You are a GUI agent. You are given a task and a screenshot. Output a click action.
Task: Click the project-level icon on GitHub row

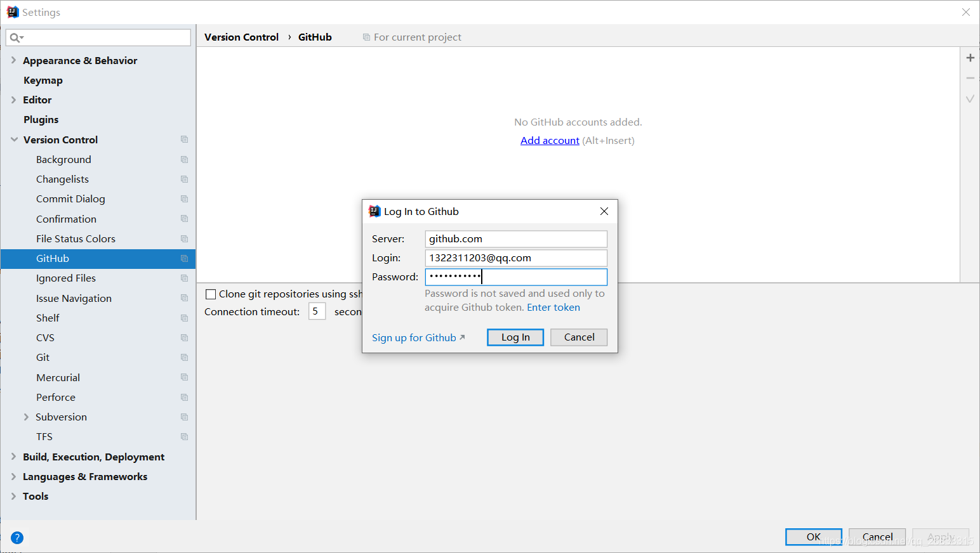click(x=184, y=258)
